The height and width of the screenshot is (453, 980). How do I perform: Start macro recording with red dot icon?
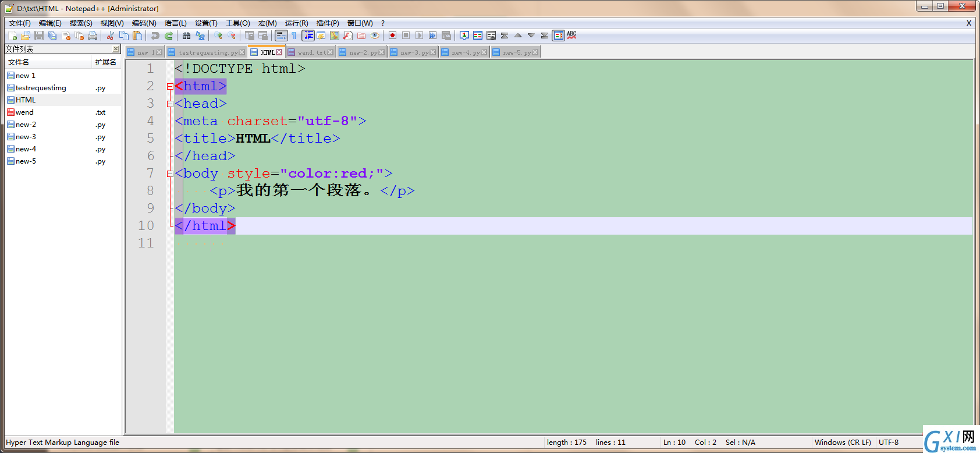pos(392,36)
